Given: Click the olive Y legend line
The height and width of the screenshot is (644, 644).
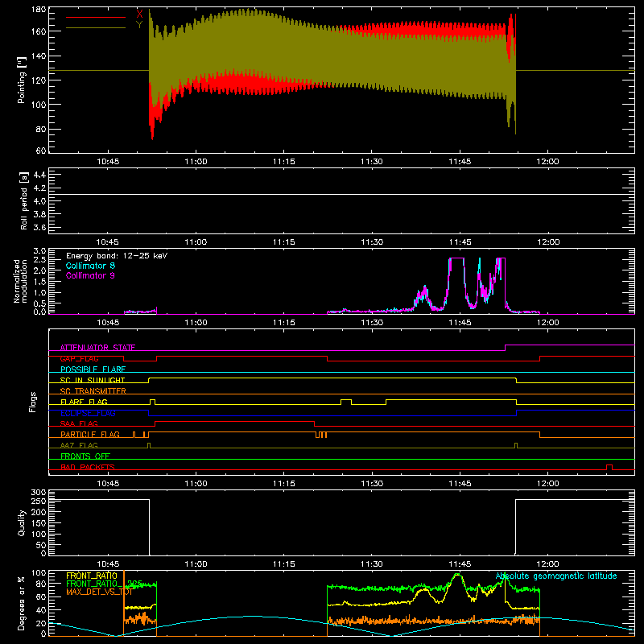Looking at the screenshot, I should pyautogui.click(x=95, y=27).
